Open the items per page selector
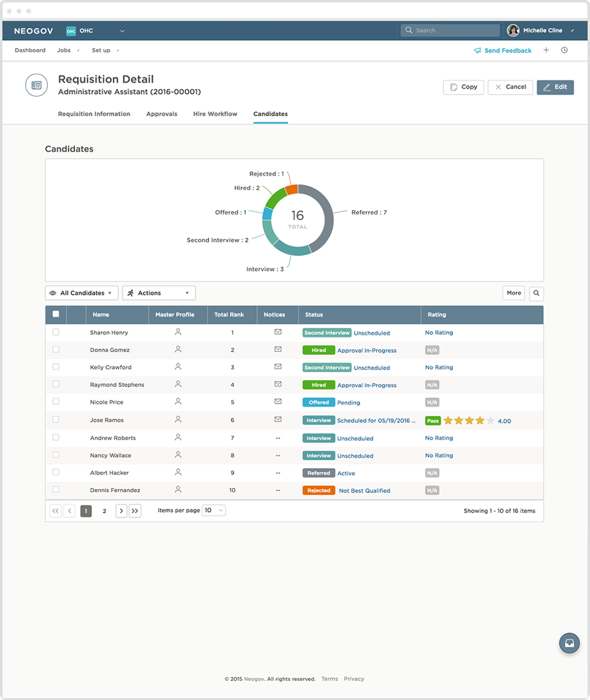 [213, 510]
